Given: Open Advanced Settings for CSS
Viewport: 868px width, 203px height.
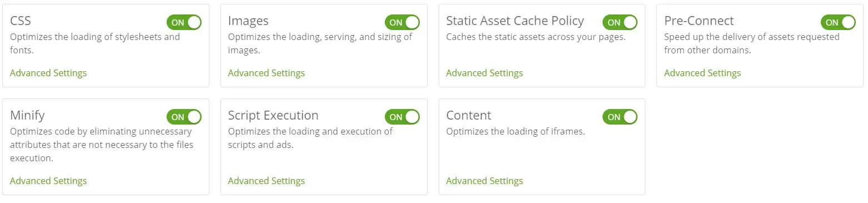Looking at the screenshot, I should [48, 73].
